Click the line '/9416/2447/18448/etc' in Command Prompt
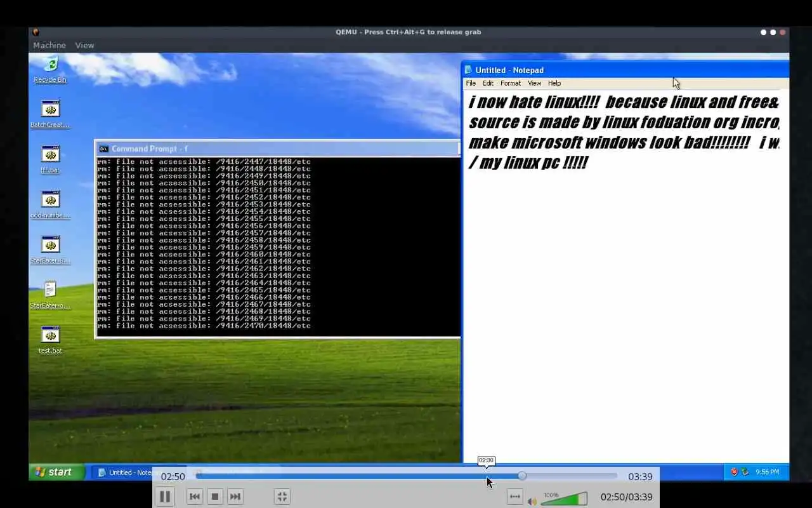The width and height of the screenshot is (812, 508). click(263, 161)
